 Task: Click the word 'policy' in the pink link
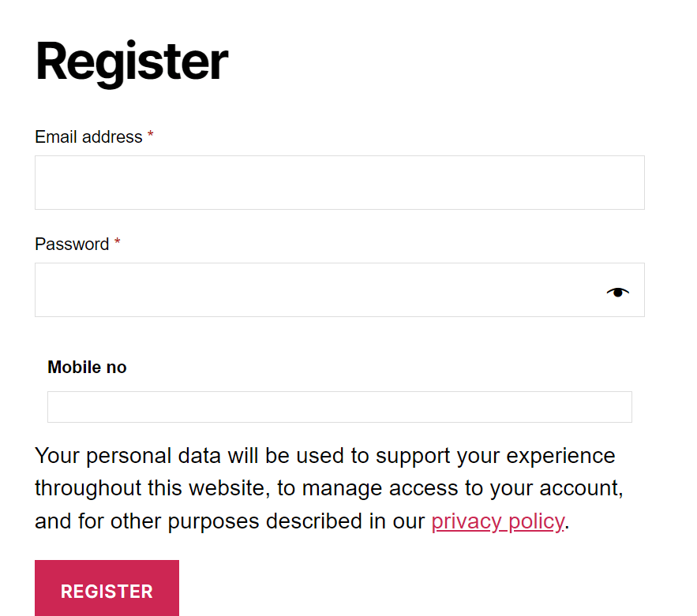[537, 521]
